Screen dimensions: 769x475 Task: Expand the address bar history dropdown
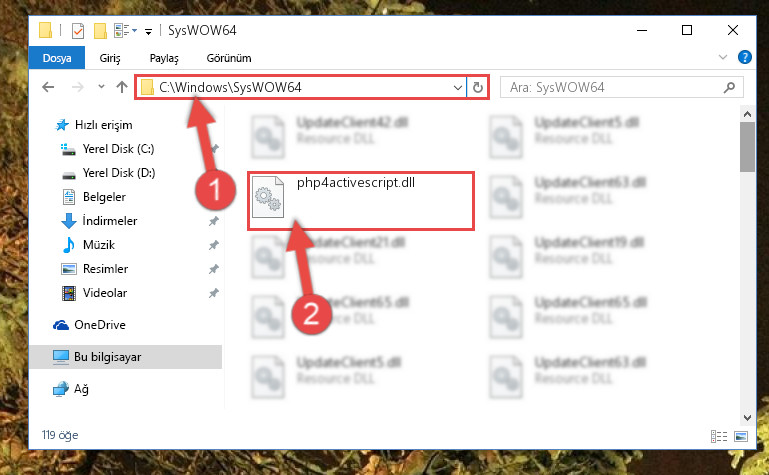[458, 88]
